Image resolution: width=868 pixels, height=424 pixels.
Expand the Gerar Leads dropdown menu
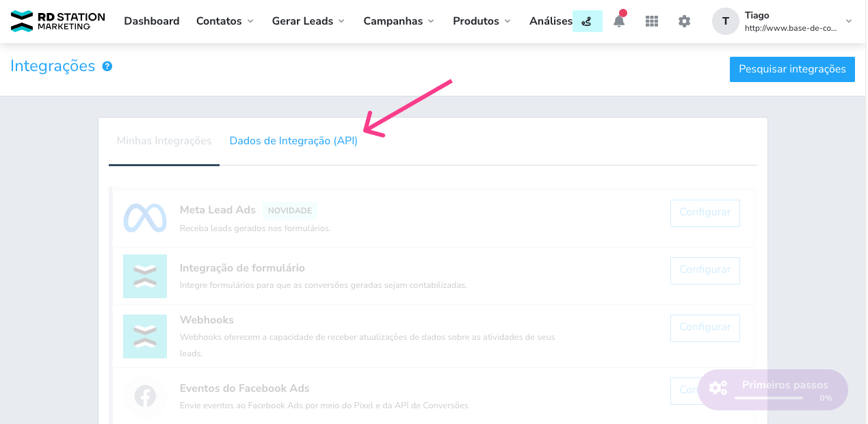(x=308, y=21)
